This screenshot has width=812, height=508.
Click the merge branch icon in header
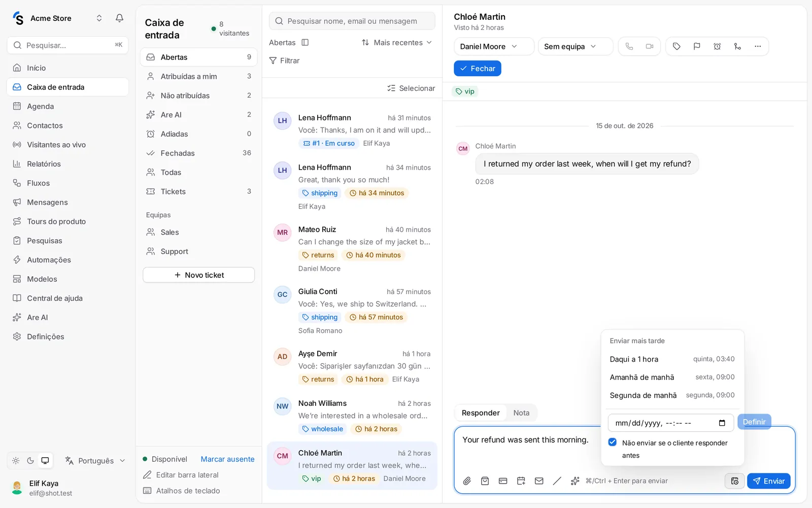tap(737, 46)
